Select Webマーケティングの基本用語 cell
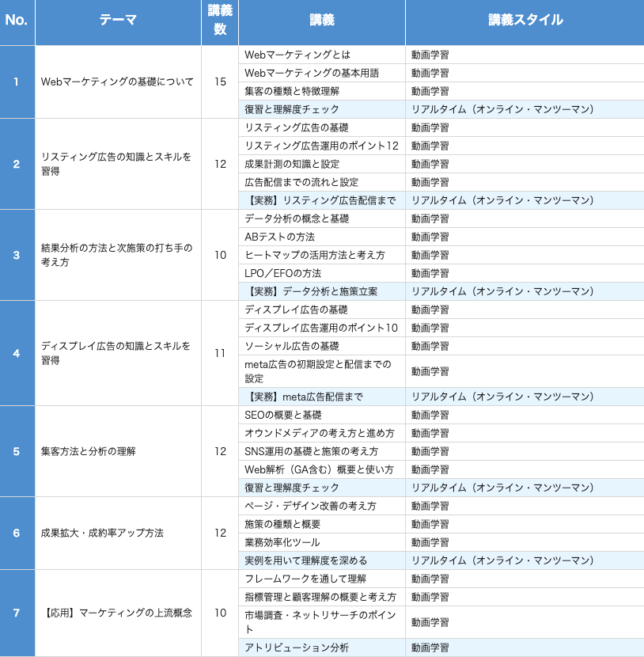The width and height of the screenshot is (644, 657). click(321, 73)
